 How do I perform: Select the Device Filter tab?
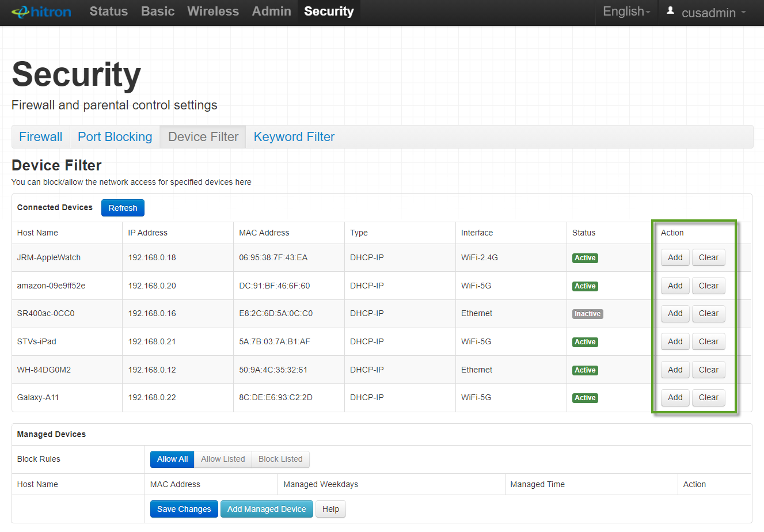(x=203, y=137)
